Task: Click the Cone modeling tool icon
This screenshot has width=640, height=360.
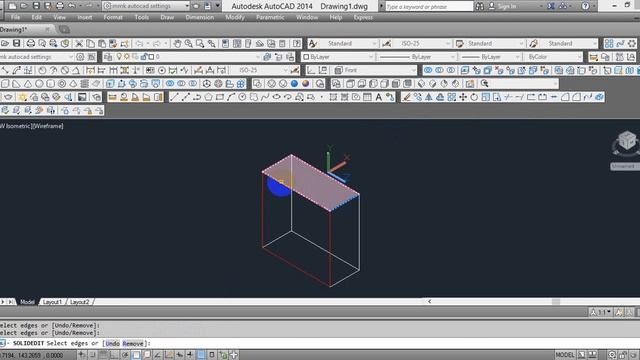Action: (28, 84)
